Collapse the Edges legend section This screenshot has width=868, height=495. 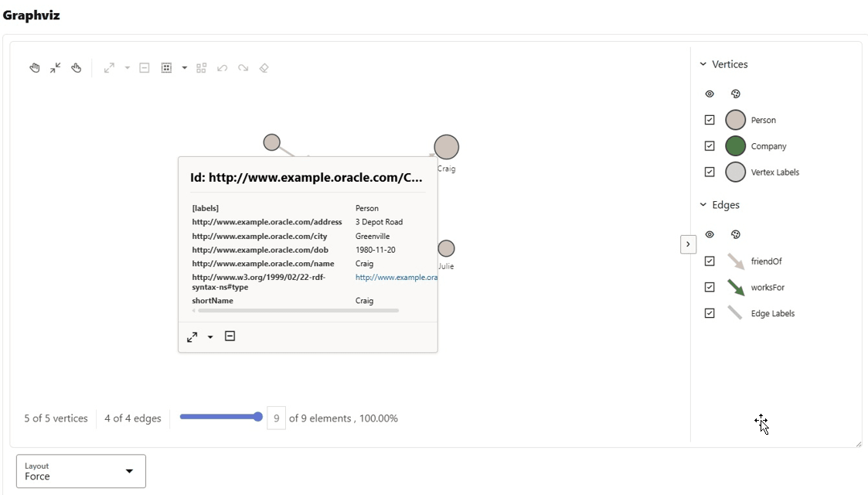click(703, 205)
